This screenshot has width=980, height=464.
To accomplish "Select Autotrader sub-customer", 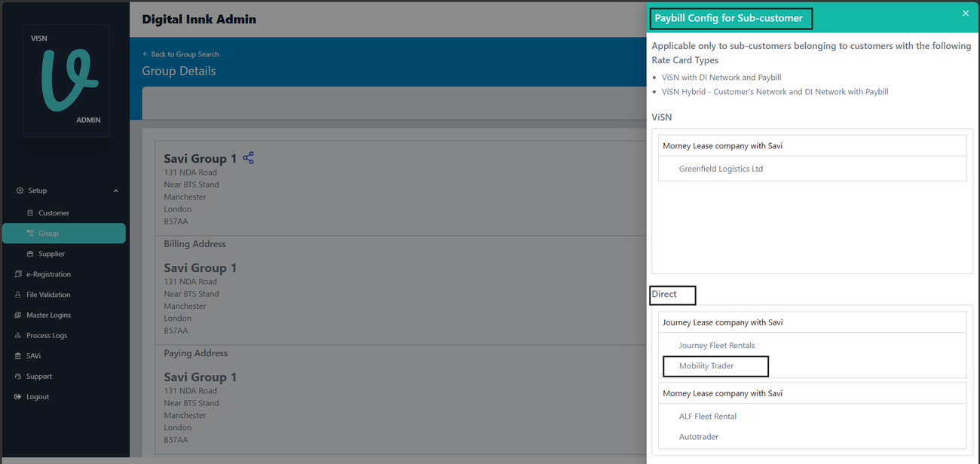I will point(699,436).
